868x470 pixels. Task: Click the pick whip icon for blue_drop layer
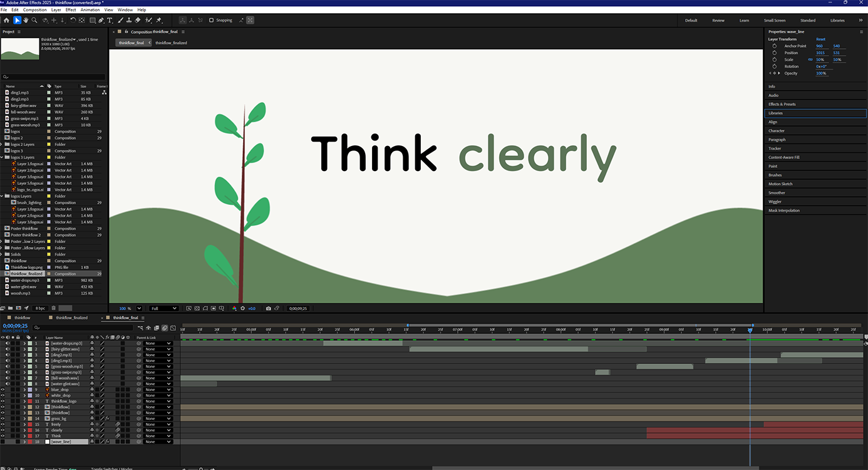[139, 390]
